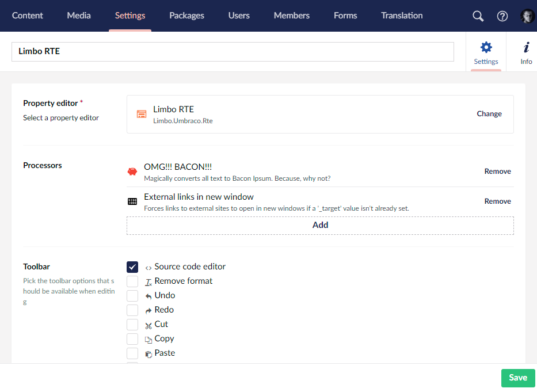
Task: Click the Cut scissors icon
Action: click(148, 326)
